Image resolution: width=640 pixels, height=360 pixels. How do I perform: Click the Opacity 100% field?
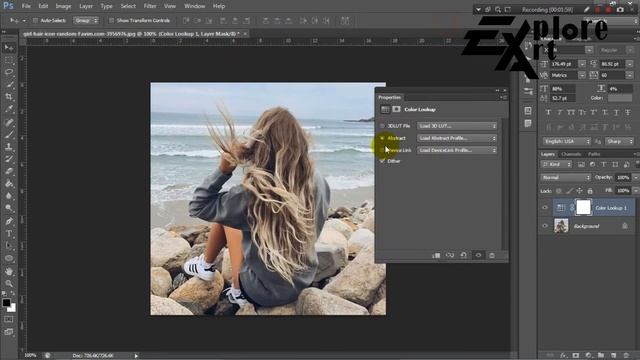coord(623,178)
